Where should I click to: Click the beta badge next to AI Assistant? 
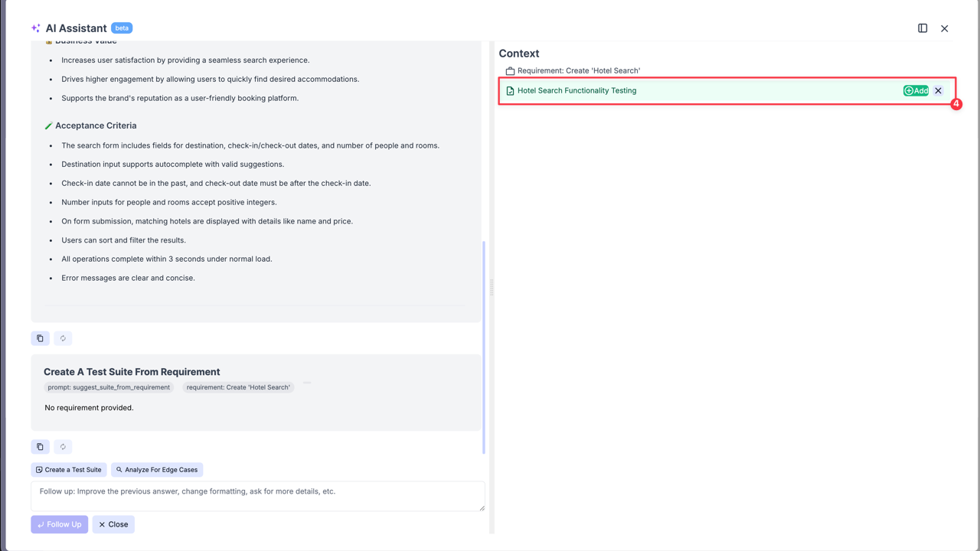point(122,28)
